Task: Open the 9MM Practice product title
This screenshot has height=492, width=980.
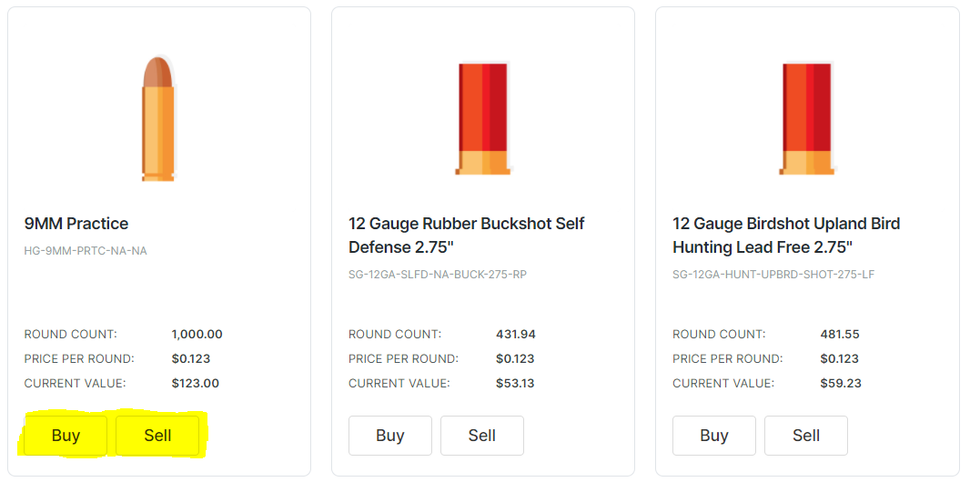Action: 76,224
